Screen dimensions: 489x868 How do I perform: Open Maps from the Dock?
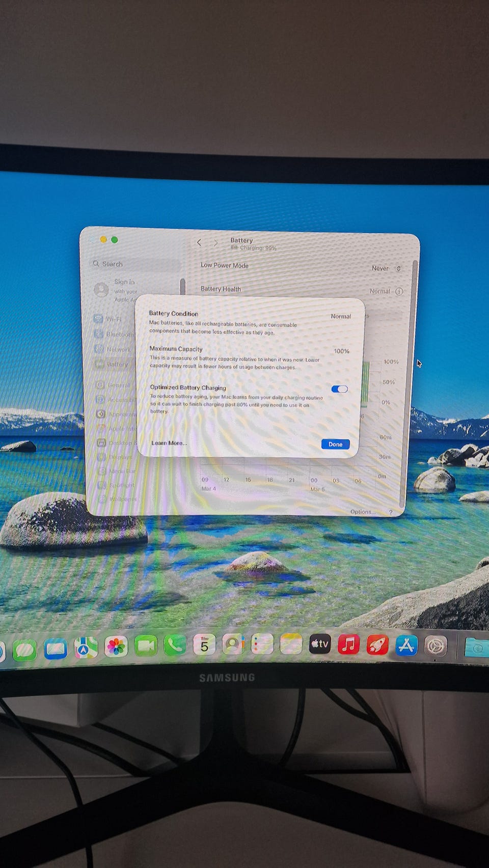point(86,648)
